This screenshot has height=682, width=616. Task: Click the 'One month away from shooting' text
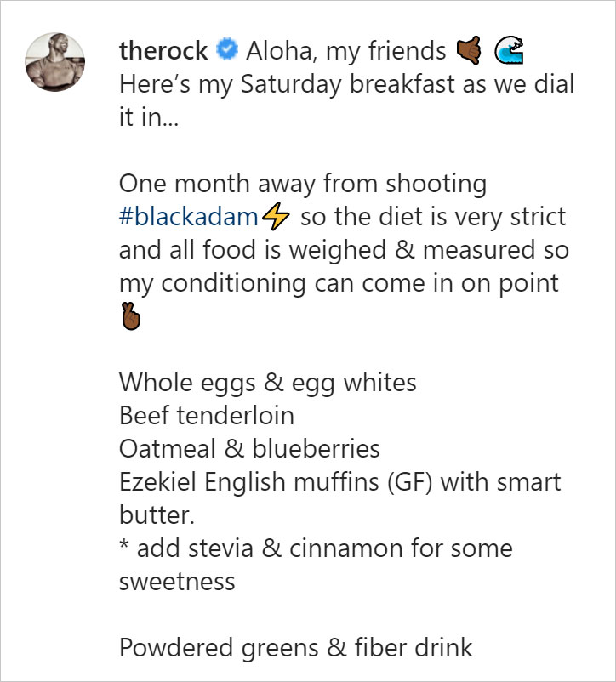[x=305, y=183]
